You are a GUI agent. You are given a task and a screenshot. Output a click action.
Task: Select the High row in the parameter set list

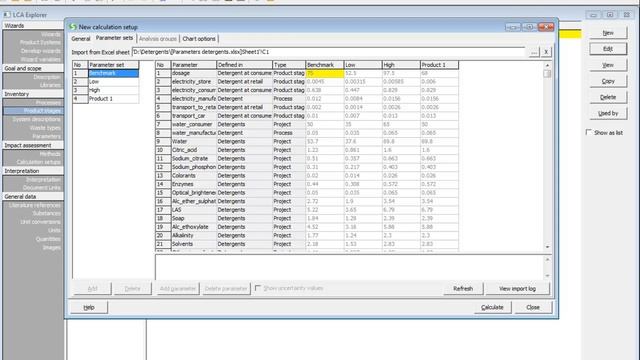coord(113,90)
